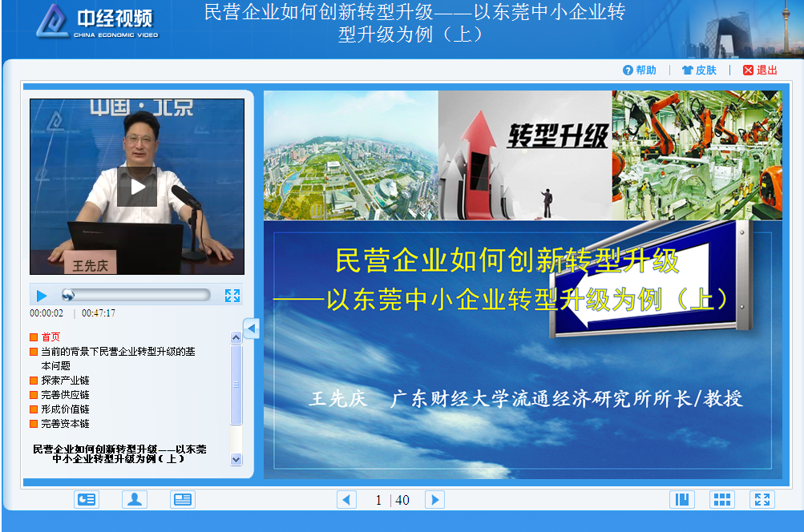Jump to the 探索产业链 chapter
The image size is (804, 532).
tap(65, 381)
